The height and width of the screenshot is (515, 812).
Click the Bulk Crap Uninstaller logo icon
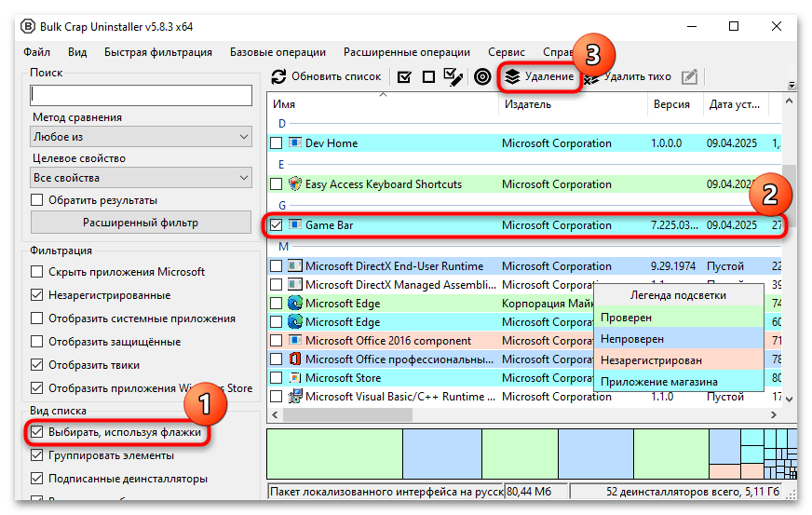click(x=28, y=26)
